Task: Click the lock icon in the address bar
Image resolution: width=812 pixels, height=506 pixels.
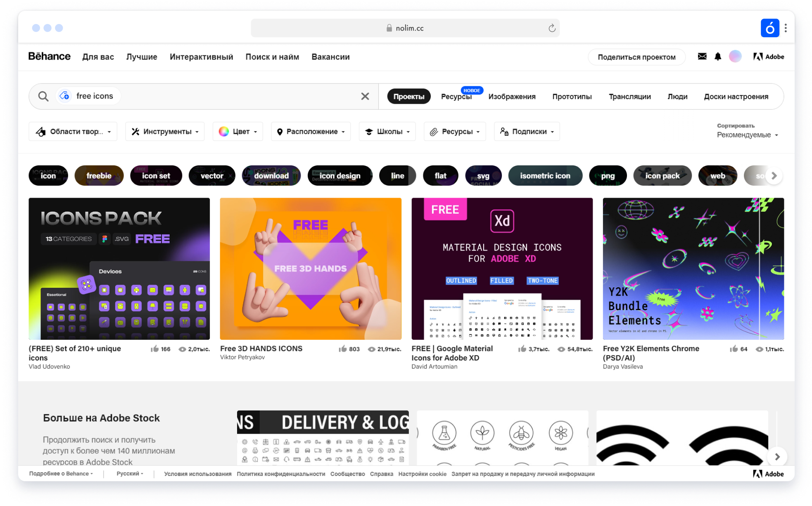Action: pyautogui.click(x=389, y=28)
